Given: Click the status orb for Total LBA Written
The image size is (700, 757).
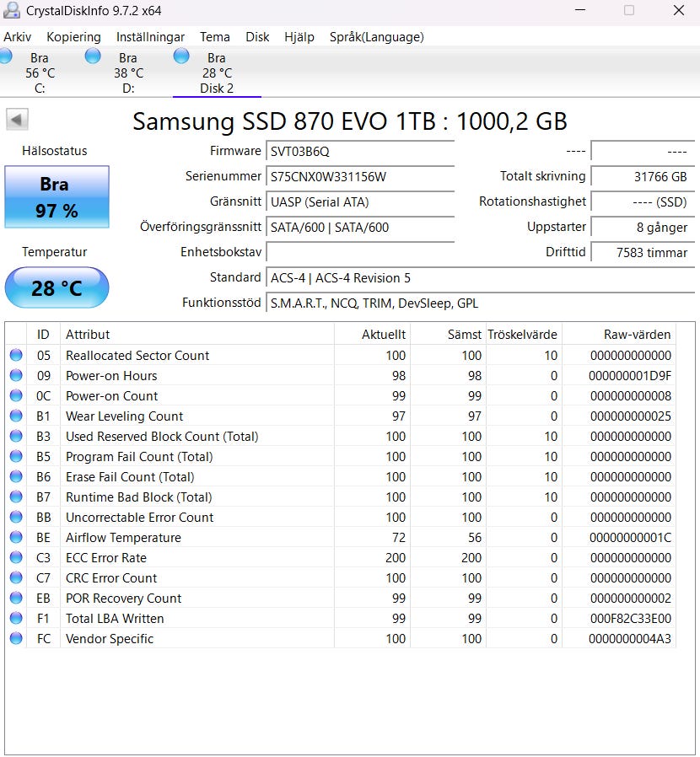Looking at the screenshot, I should (16, 618).
